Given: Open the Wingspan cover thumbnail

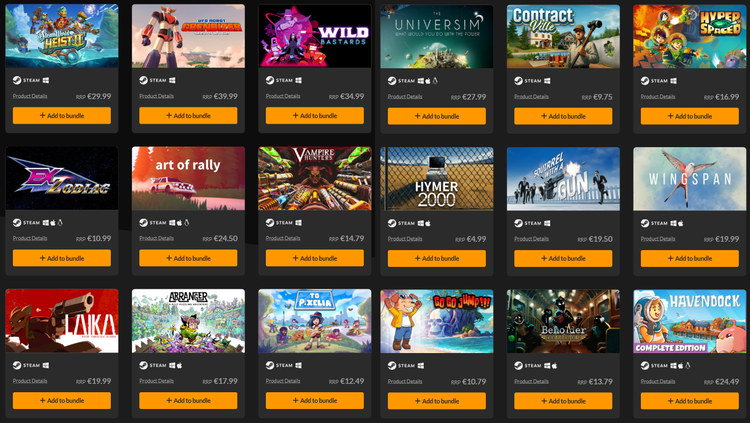Looking at the screenshot, I should click(690, 179).
